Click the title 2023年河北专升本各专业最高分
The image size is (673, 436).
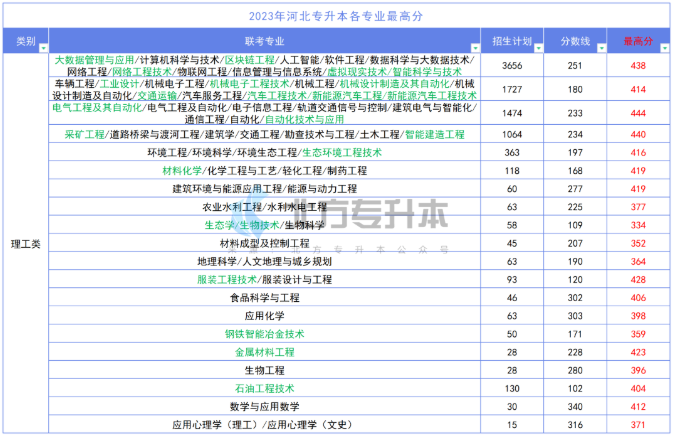click(x=336, y=15)
